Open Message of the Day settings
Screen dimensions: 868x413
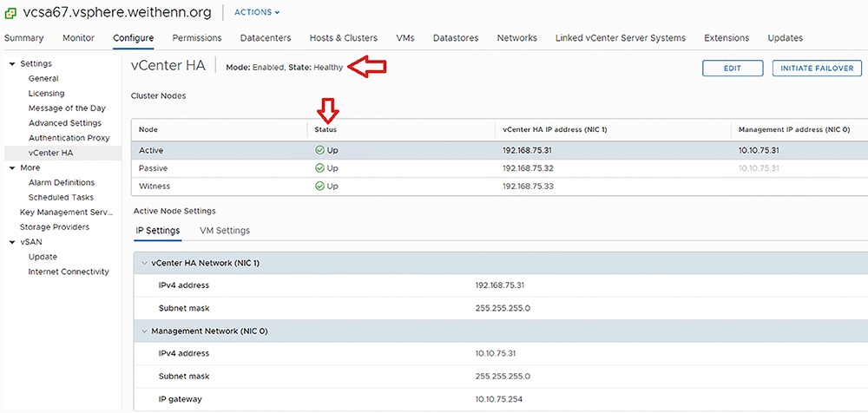click(67, 108)
